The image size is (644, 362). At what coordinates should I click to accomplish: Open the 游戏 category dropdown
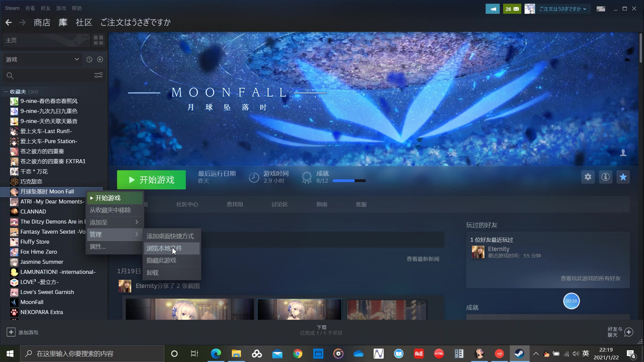point(43,59)
